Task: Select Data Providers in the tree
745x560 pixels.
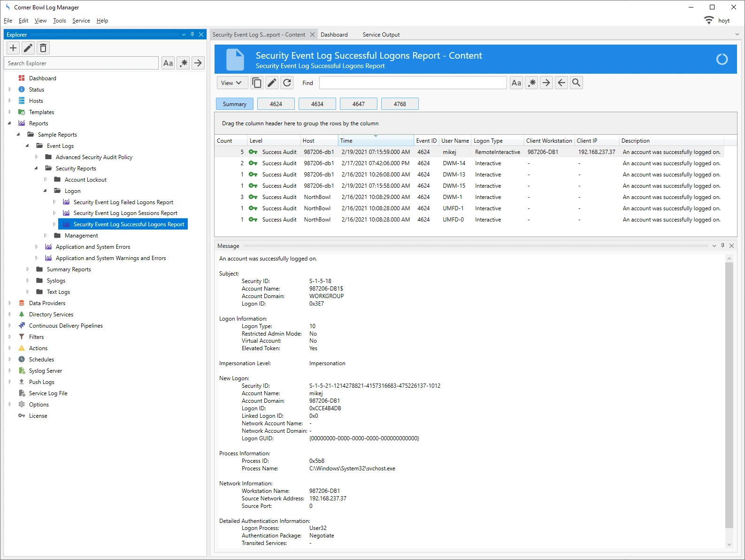Action: pyautogui.click(x=47, y=303)
